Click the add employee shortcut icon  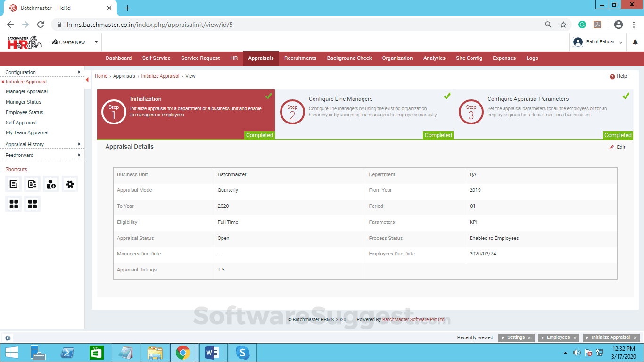[51, 184]
